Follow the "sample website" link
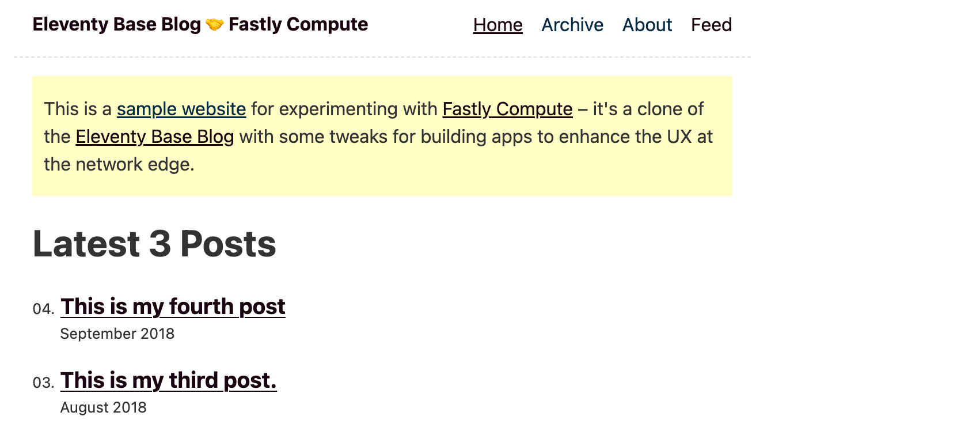 click(x=181, y=109)
